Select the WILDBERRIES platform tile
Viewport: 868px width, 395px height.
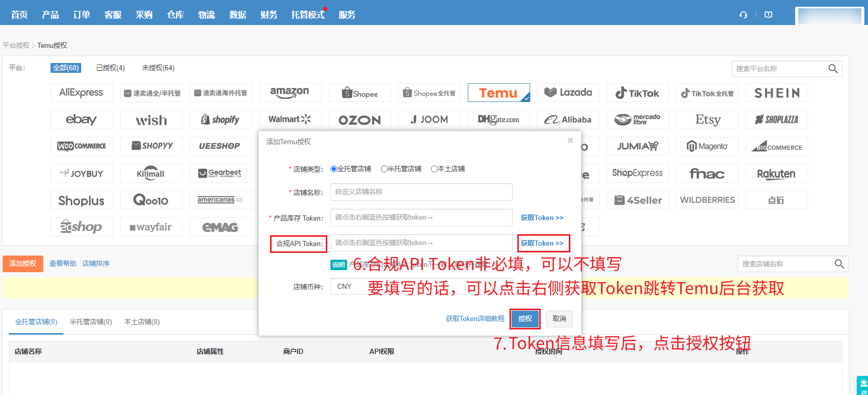click(x=707, y=200)
